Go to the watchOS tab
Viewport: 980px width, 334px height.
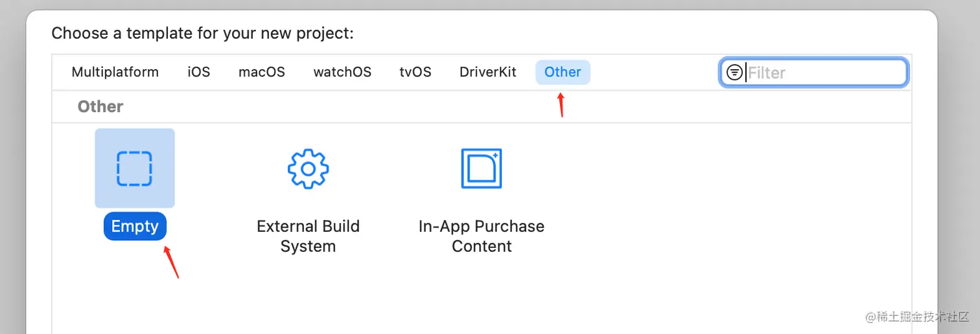(x=342, y=72)
